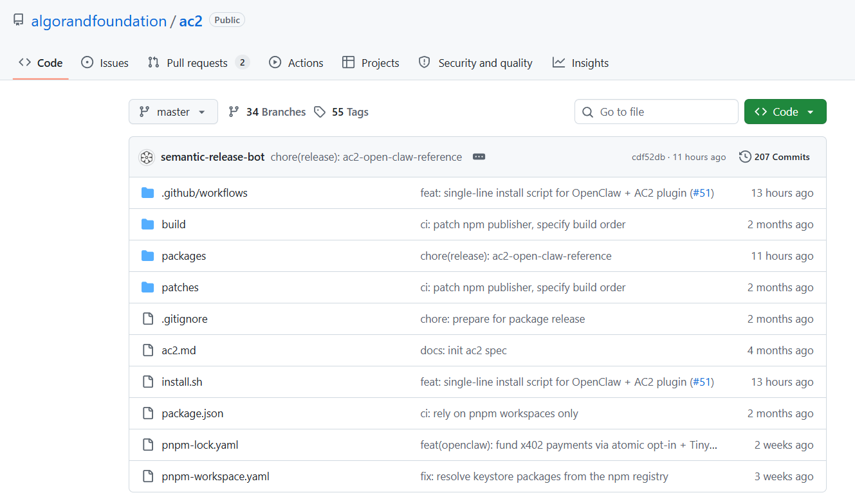Click the file icon for .gitignore

[148, 319]
